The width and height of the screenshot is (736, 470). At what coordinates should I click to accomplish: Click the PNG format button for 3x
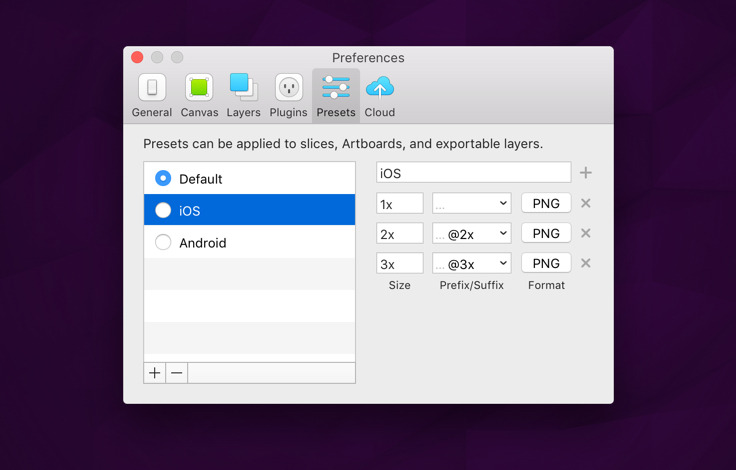546,263
